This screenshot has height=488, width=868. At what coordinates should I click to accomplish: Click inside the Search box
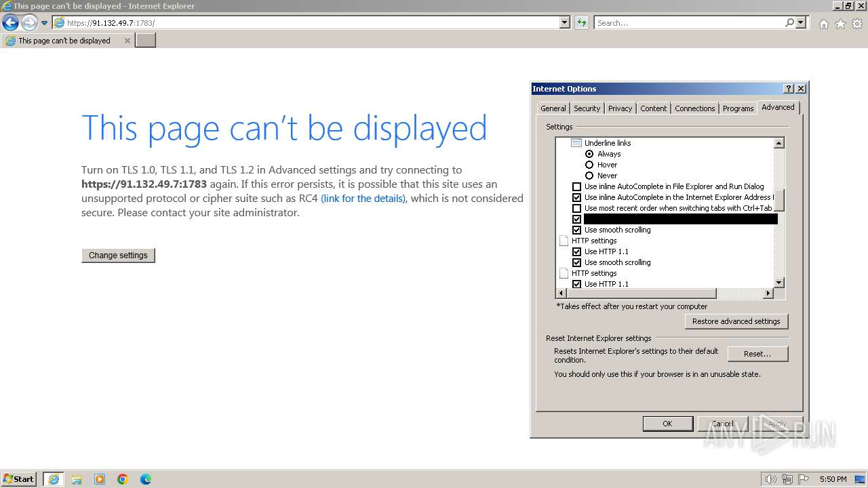[689, 23]
